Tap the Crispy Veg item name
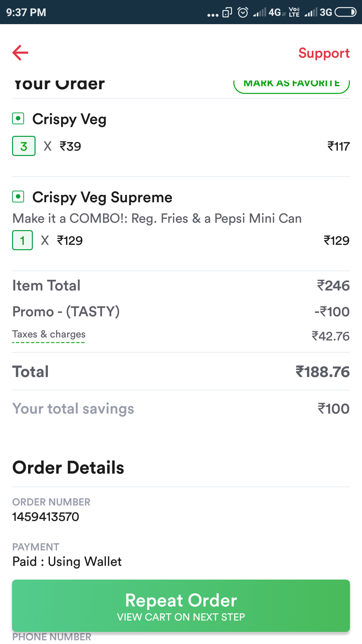This screenshot has height=644, width=362. 69,119
